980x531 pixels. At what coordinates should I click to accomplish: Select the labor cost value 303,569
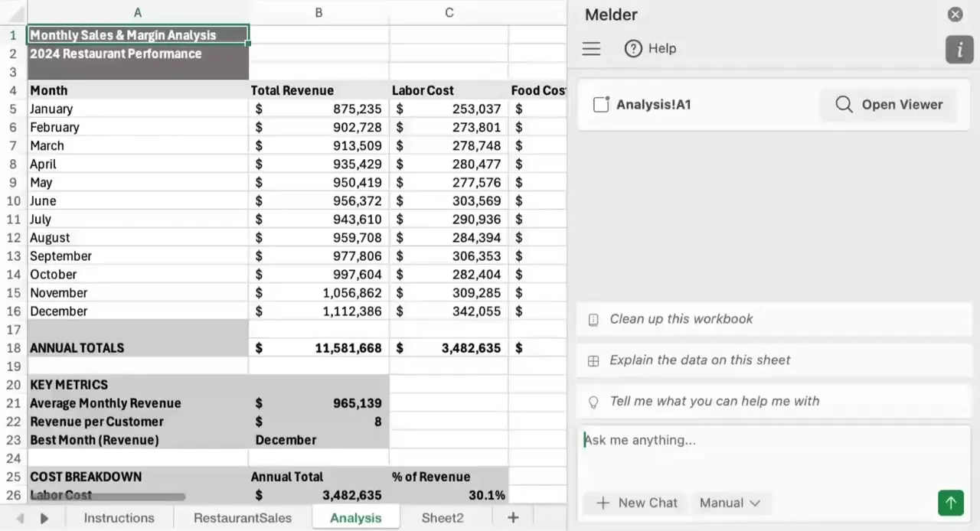coord(449,201)
